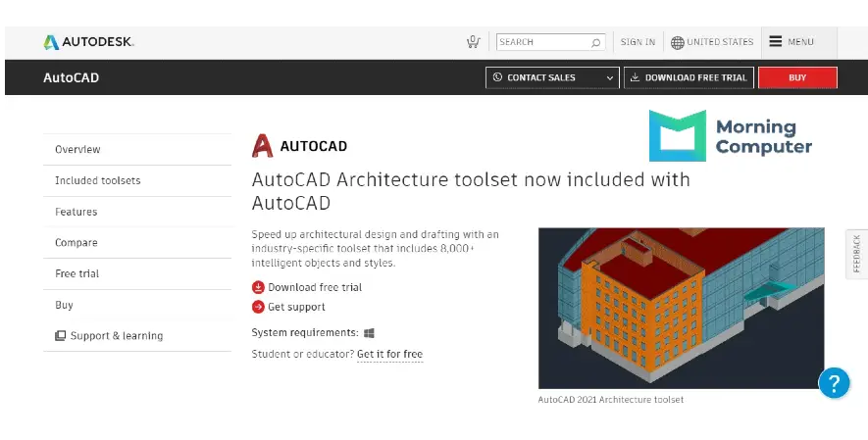Open the MENU label

tap(800, 42)
